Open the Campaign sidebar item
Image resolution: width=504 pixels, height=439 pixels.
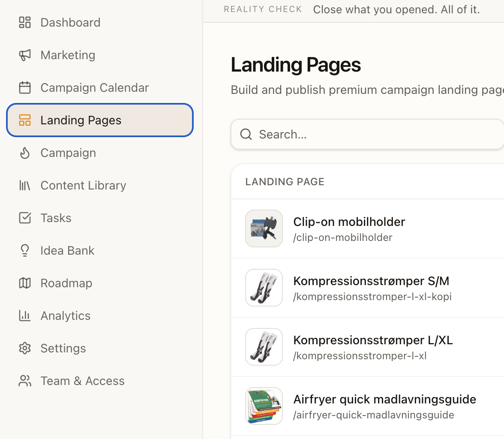point(100,153)
